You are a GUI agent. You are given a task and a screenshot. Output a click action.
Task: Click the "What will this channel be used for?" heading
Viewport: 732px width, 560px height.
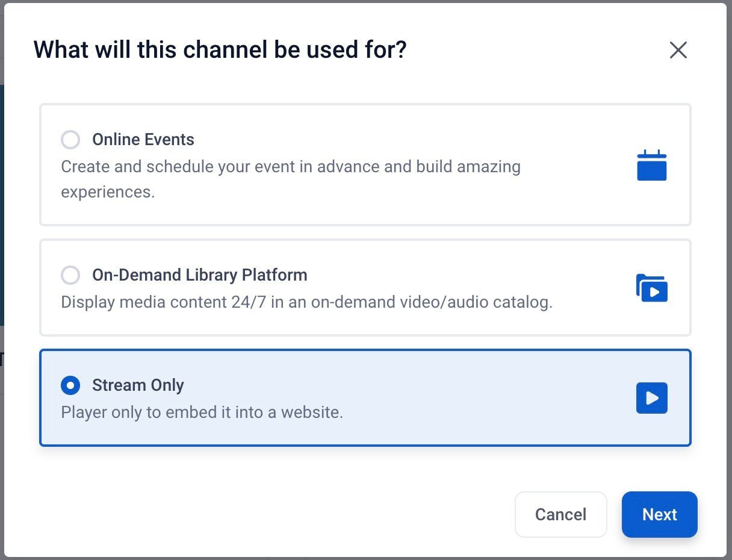coord(220,49)
